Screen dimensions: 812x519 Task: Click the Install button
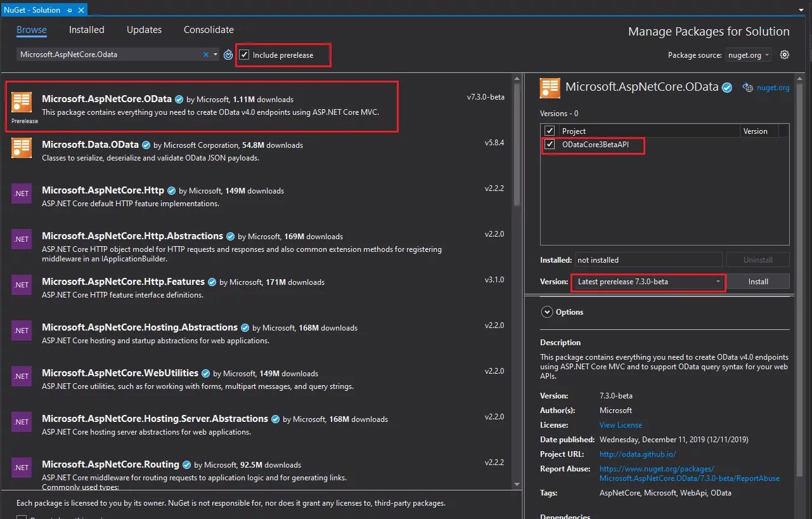tap(758, 282)
